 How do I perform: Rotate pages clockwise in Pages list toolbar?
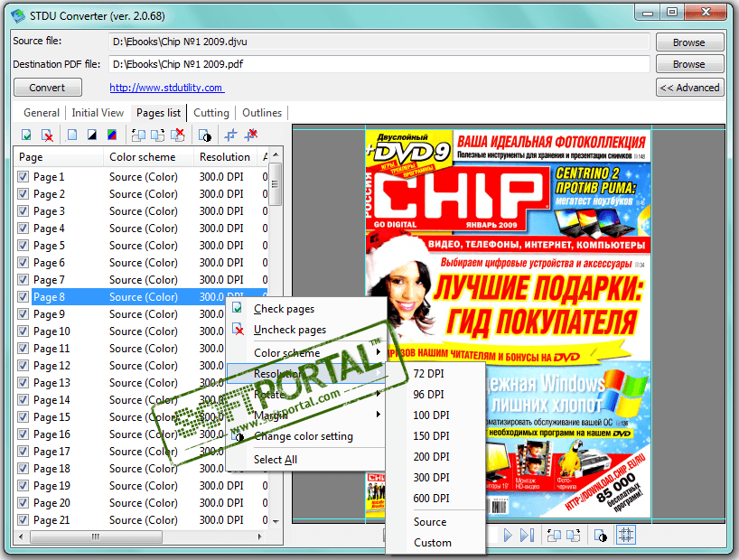(x=157, y=135)
